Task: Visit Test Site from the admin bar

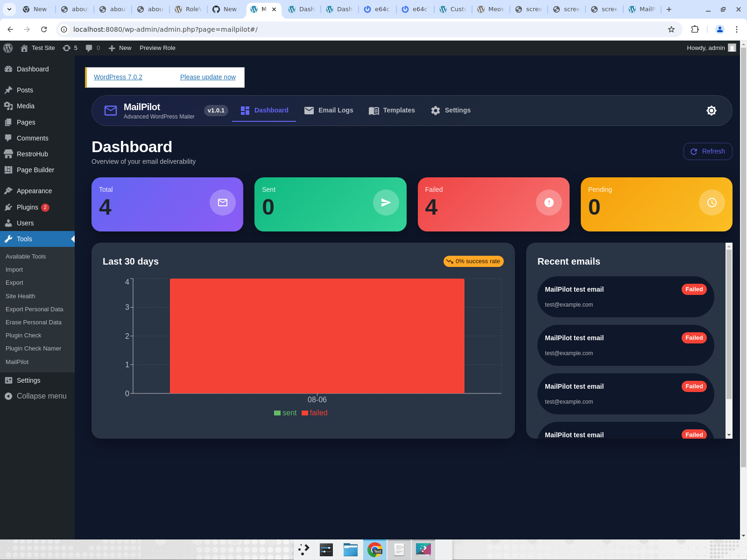Action: [38, 48]
